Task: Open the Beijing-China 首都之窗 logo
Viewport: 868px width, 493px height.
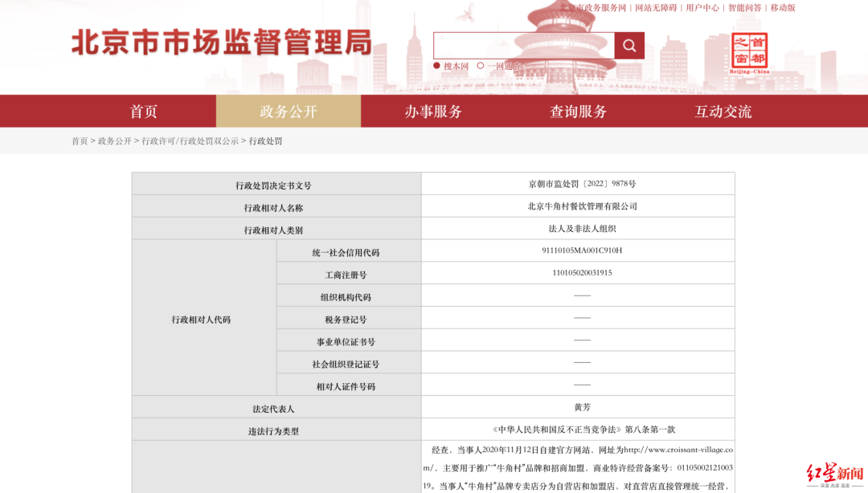Action: (x=750, y=53)
